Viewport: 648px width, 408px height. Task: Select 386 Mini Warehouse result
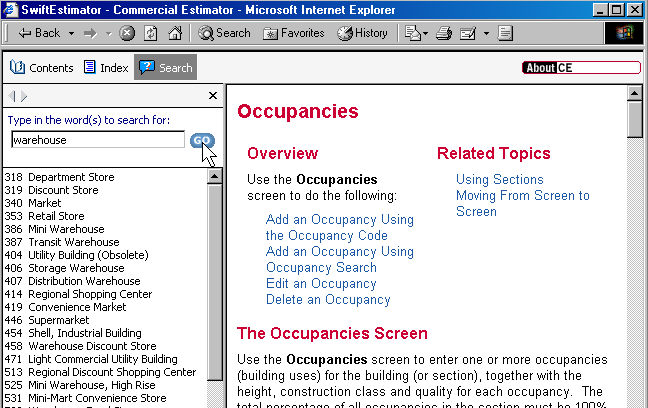(55, 229)
